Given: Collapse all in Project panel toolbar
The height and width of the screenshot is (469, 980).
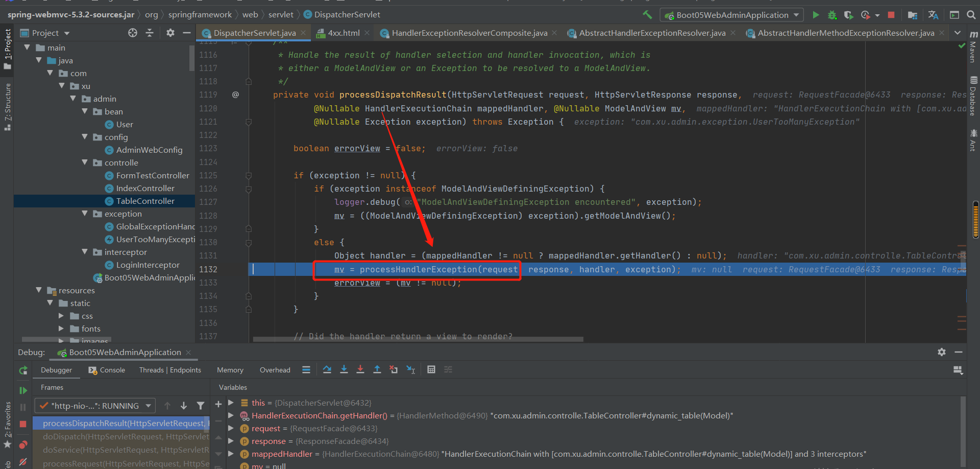Looking at the screenshot, I should [150, 33].
